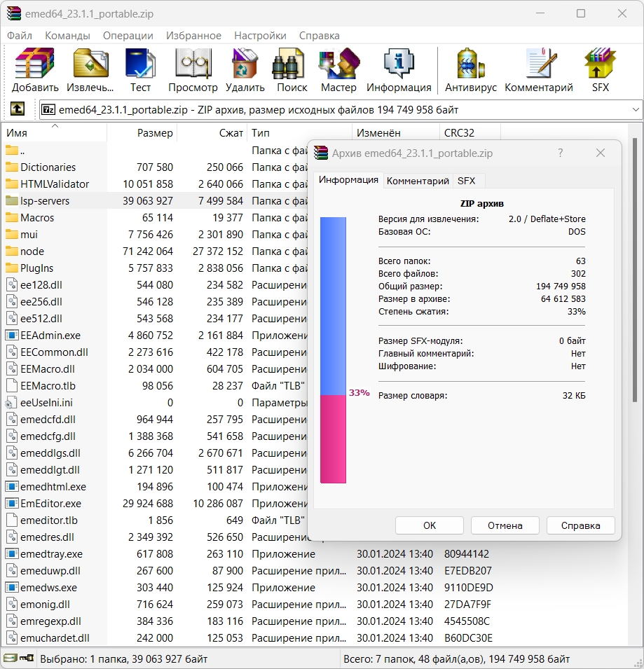Switch to the SFX tab in dialog

pos(466,181)
